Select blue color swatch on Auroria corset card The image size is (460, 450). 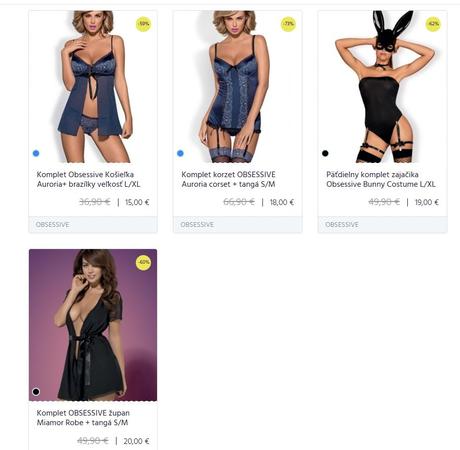pos(180,153)
